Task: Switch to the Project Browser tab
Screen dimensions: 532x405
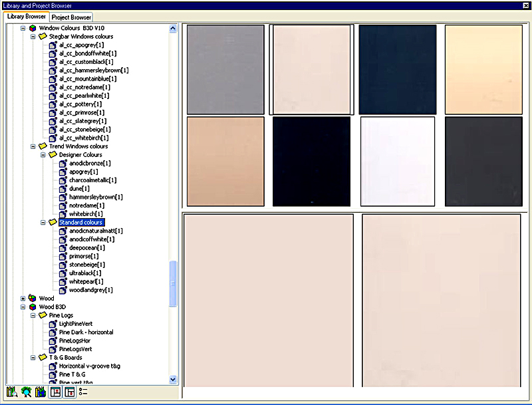Action: click(72, 17)
